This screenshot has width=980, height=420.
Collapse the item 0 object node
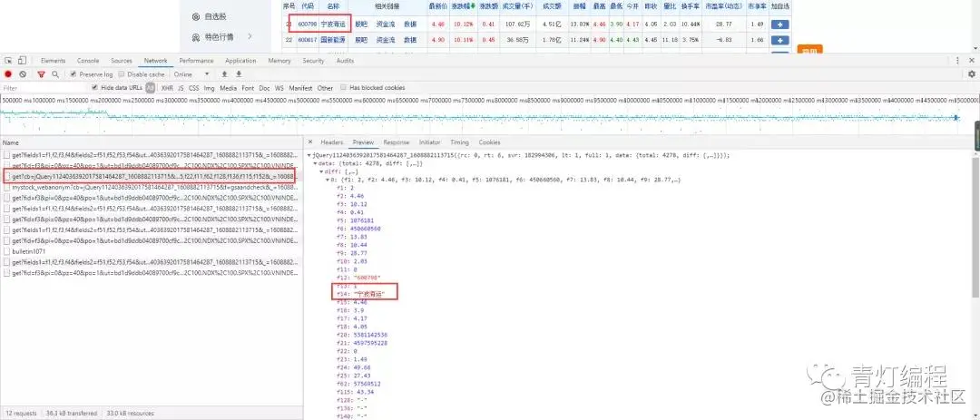pos(327,180)
